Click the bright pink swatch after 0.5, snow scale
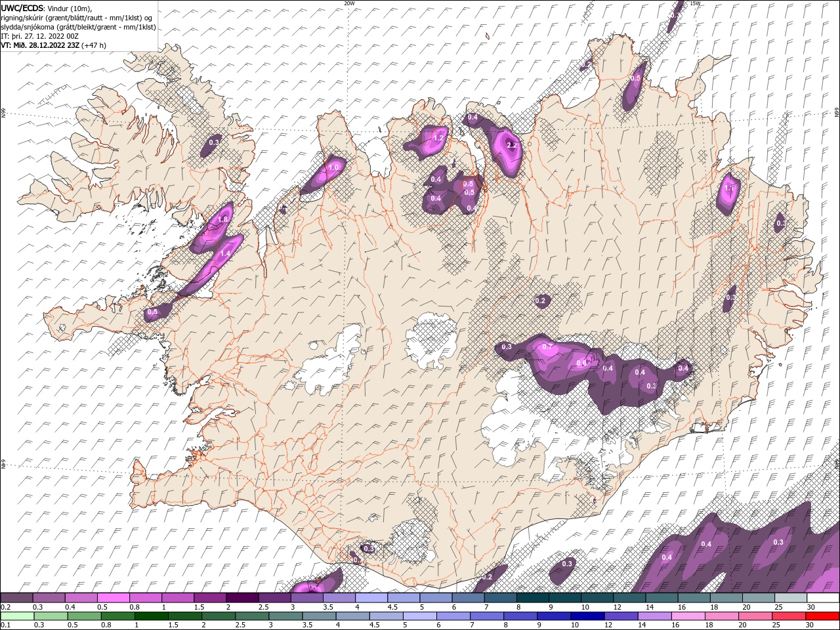840x630 pixels. coord(114,598)
